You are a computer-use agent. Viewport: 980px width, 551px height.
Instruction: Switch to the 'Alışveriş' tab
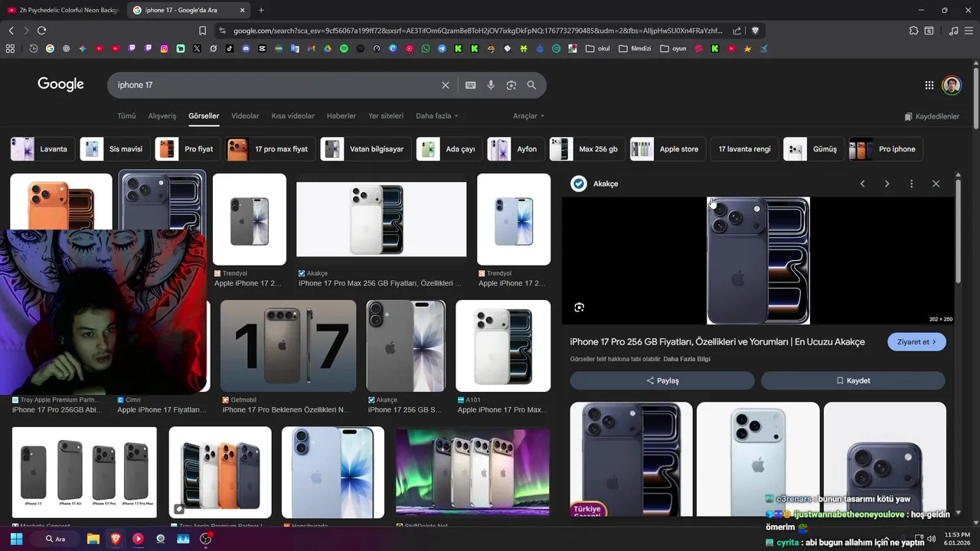point(162,116)
